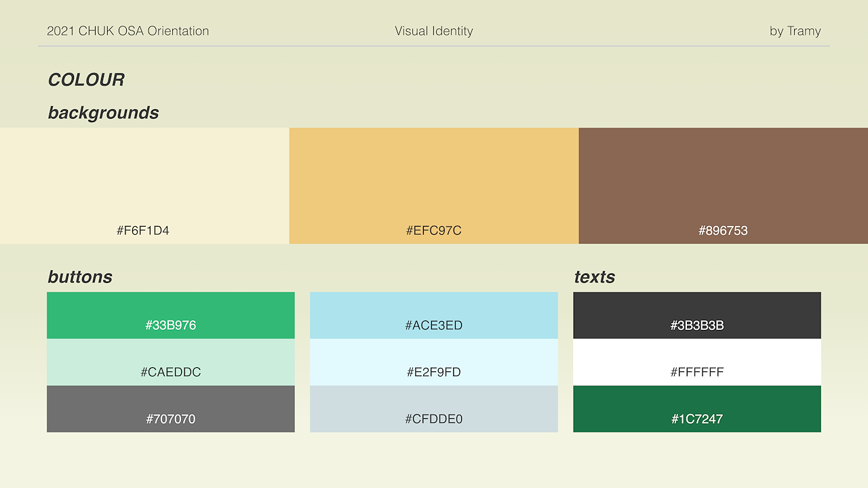Click the mint #CAEDDC button swatch
The height and width of the screenshot is (488, 868).
170,362
